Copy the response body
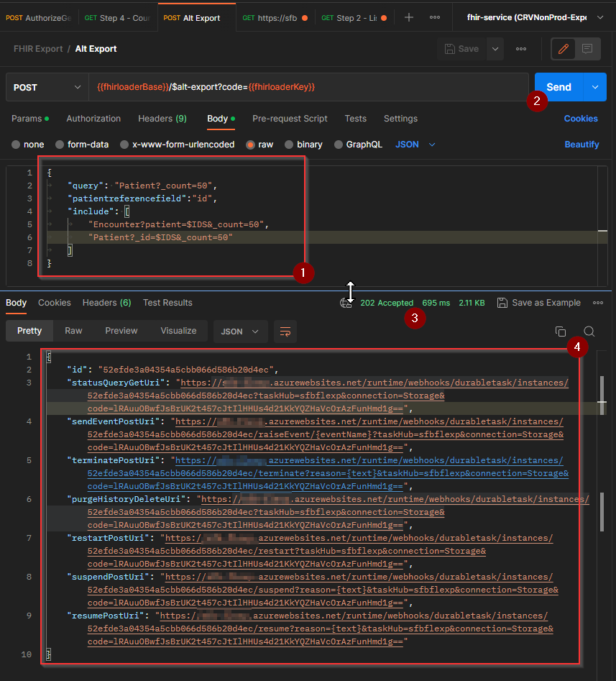 (x=561, y=332)
